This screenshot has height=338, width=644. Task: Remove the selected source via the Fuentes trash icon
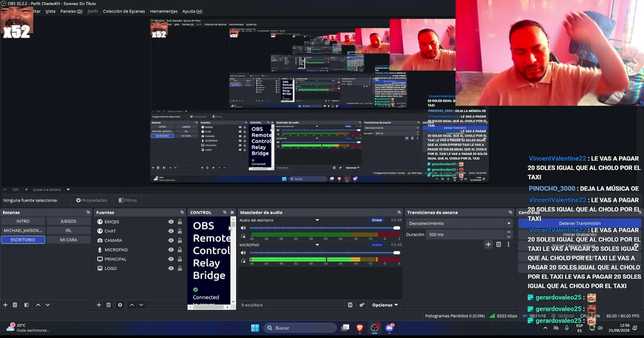pyautogui.click(x=108, y=305)
